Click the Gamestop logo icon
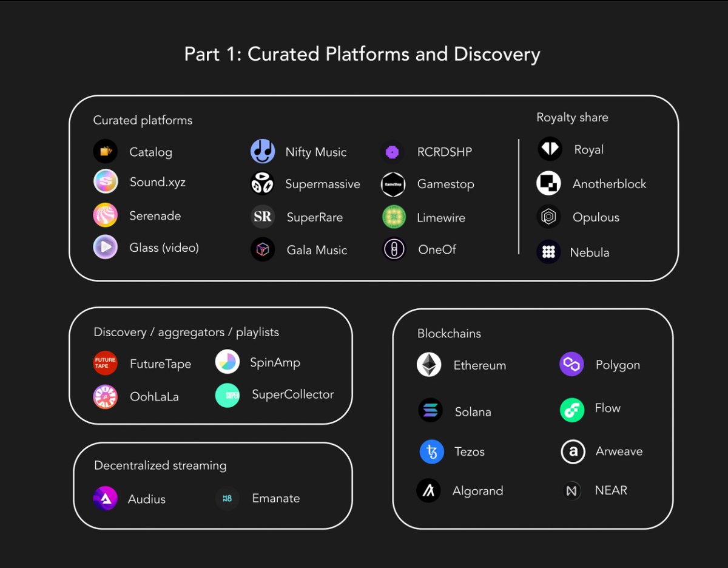The image size is (728, 568). (x=393, y=184)
